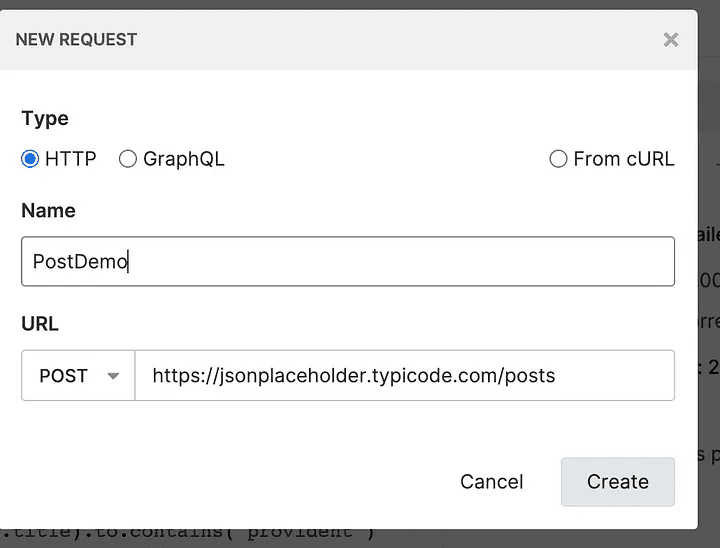Close the New Request dialog
This screenshot has width=720, height=548.
(x=671, y=40)
